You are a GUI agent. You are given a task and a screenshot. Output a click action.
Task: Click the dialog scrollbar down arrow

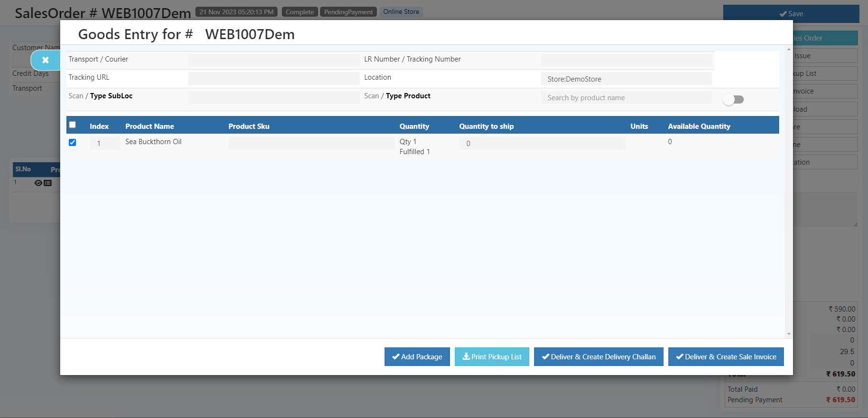[x=789, y=334]
